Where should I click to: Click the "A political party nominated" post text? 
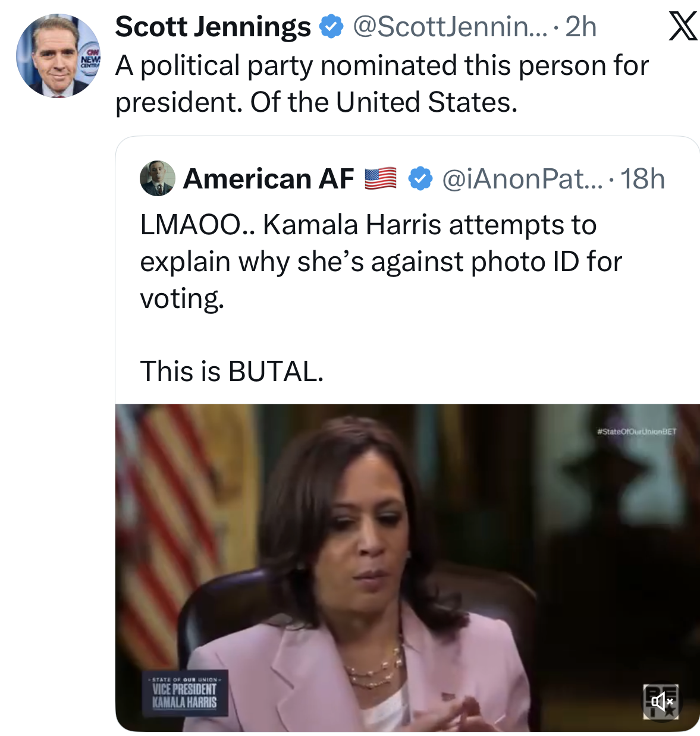(x=381, y=83)
